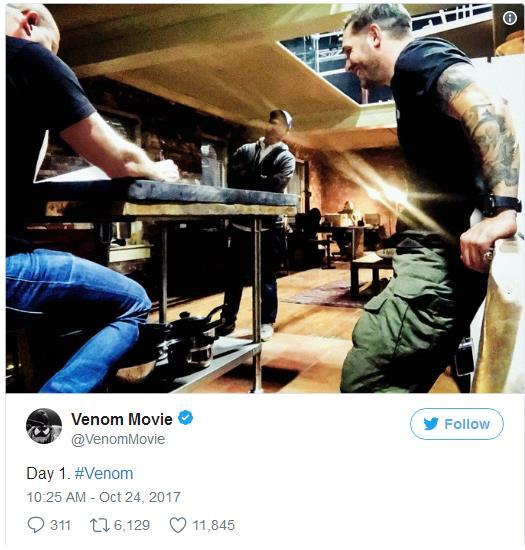Open the #Venom hashtag link
The height and width of the screenshot is (550, 525).
pos(104,474)
